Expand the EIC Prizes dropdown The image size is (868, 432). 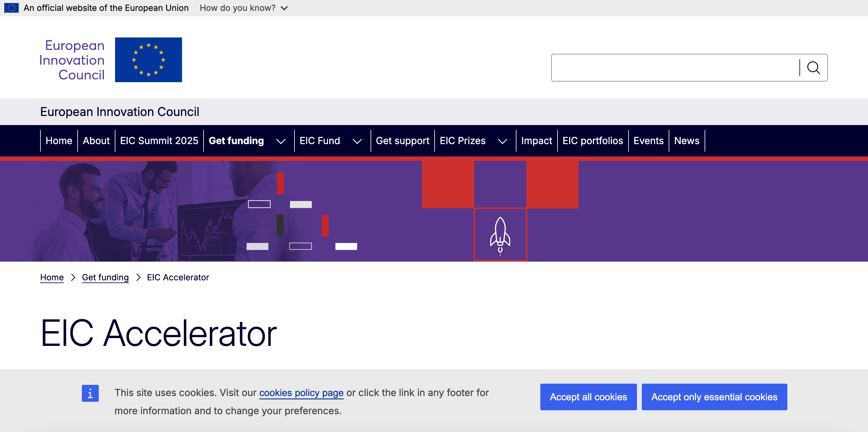(502, 141)
